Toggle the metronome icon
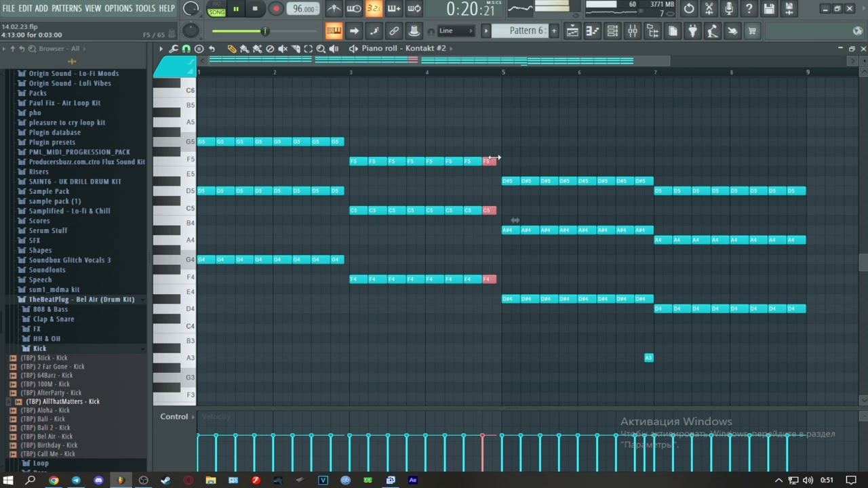868x488 pixels. click(334, 9)
